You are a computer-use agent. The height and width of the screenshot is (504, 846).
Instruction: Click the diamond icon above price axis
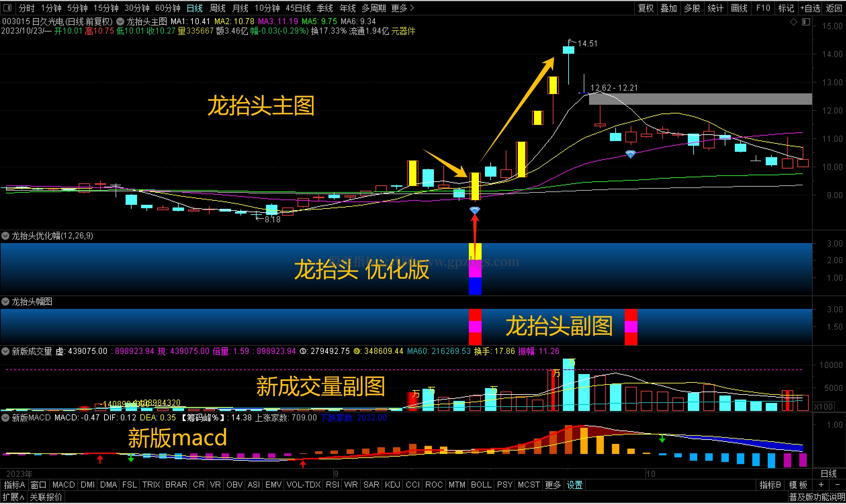793,22
